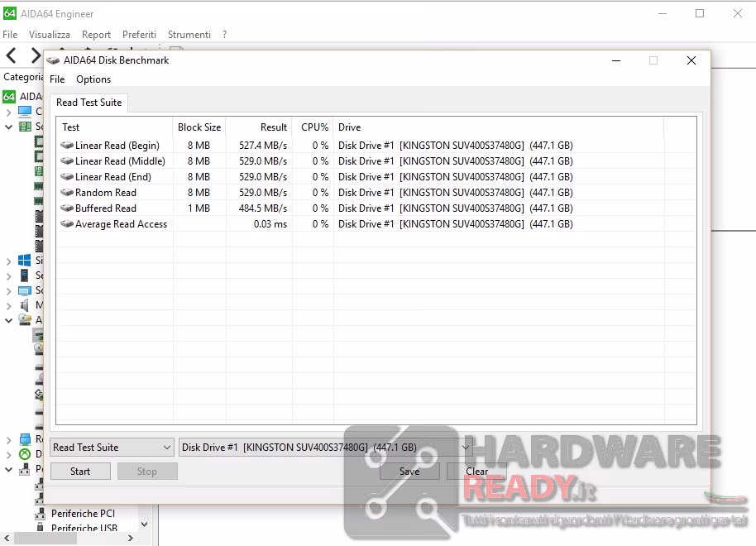Select Periferiche USB tree item
This screenshot has width=756, height=546.
coord(84,528)
